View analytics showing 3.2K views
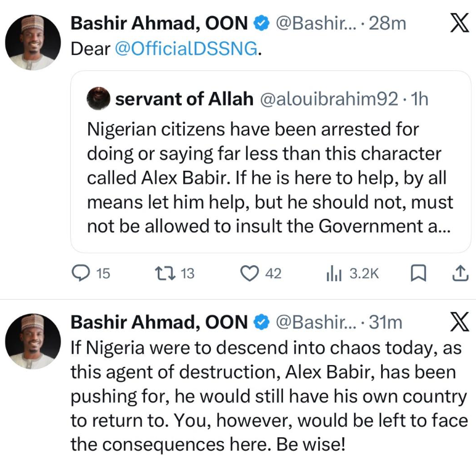 [x=334, y=273]
